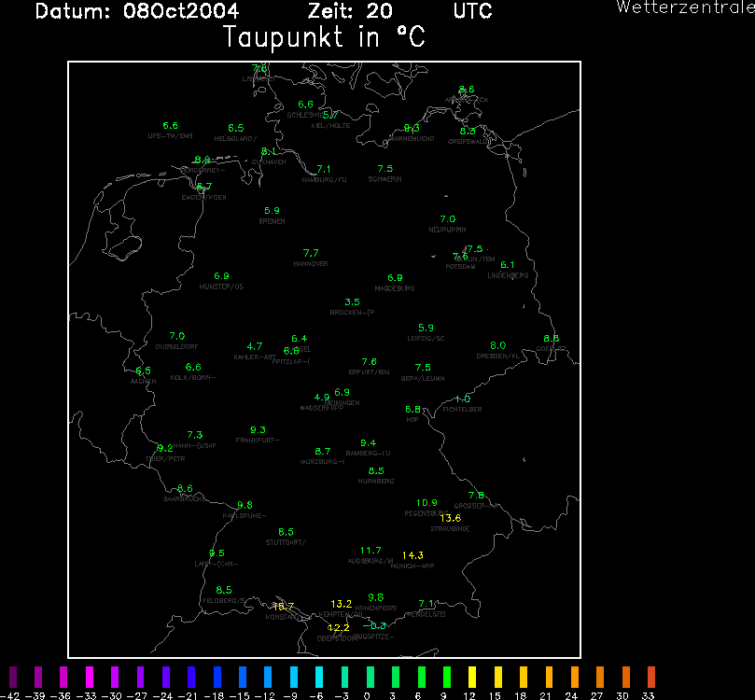This screenshot has height=700, width=755.
Task: Click the yellow 13.6 value at STRAUBING
Action: tap(451, 518)
